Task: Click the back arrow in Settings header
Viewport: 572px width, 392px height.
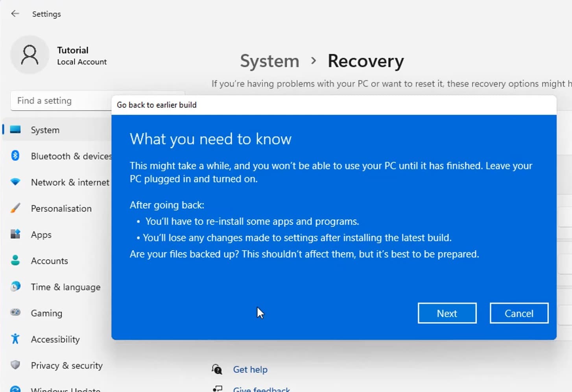Action: [x=15, y=14]
